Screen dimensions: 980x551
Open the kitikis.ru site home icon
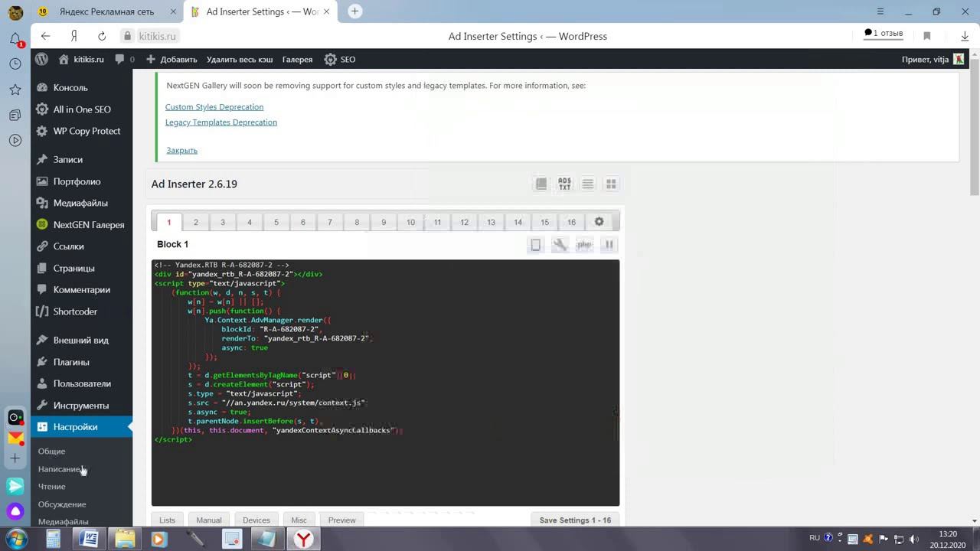(64, 59)
